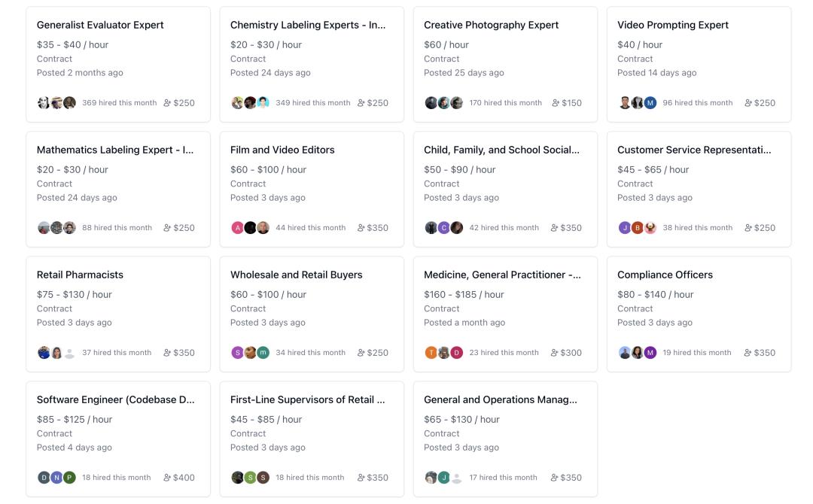Click referral icon on Medicine, General Practitioner card
813x504 pixels.
pyautogui.click(x=556, y=353)
